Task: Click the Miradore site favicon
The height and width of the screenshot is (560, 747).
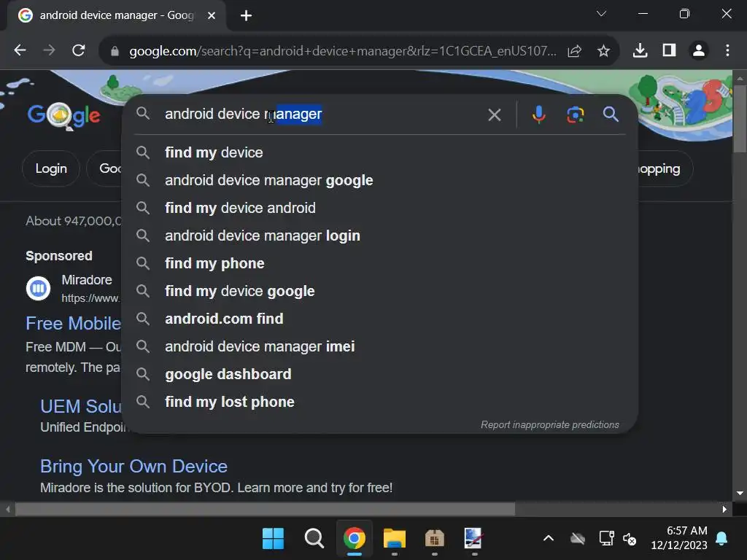Action: pos(38,288)
